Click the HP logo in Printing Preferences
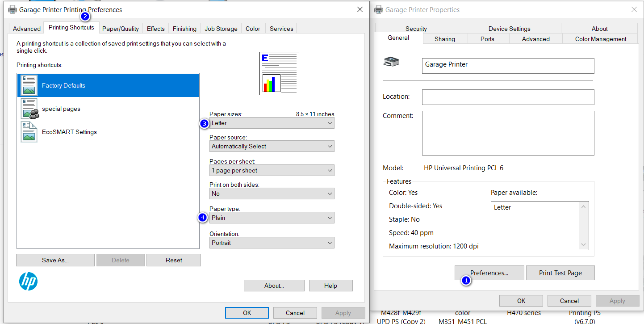The image size is (644, 324). click(28, 282)
